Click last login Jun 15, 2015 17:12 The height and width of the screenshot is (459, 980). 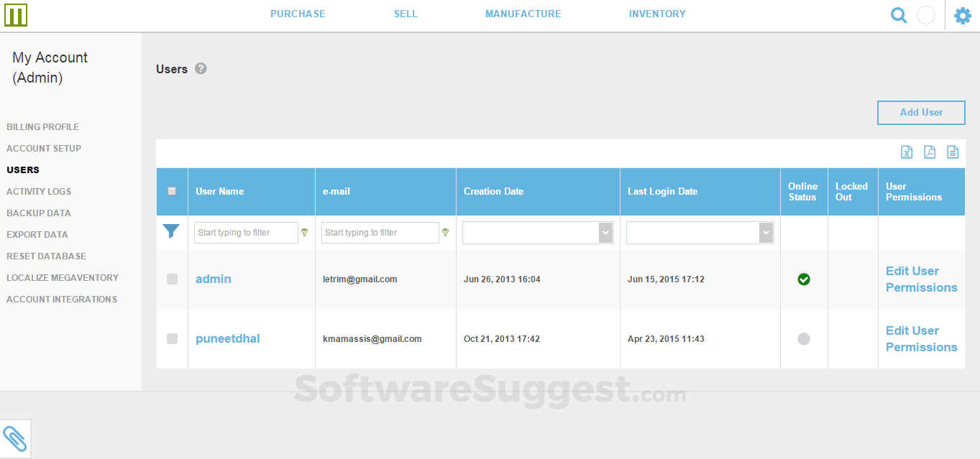click(666, 279)
